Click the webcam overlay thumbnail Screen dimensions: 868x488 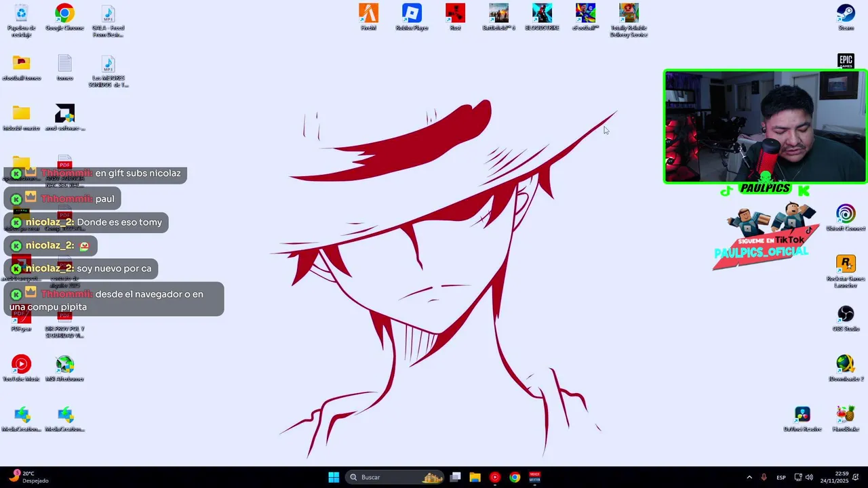pos(765,127)
